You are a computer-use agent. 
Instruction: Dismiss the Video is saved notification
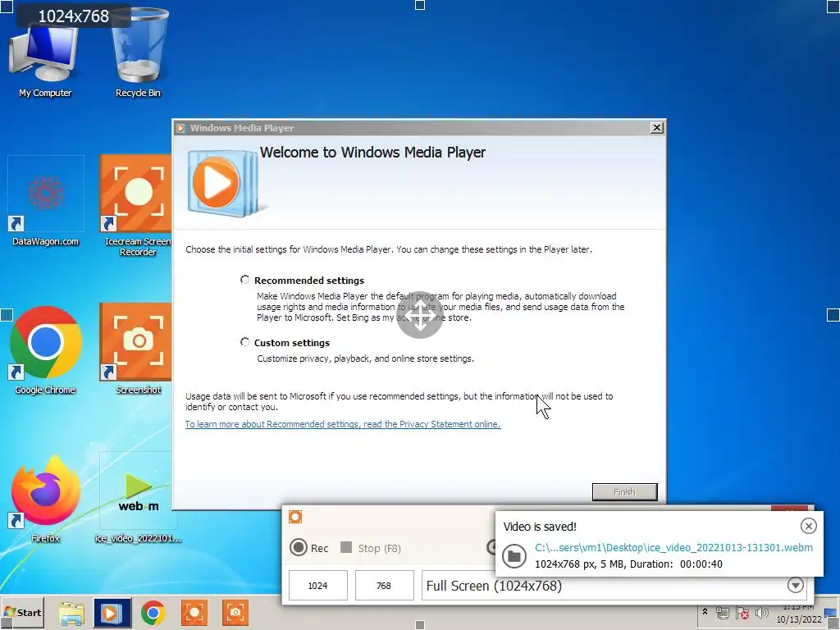click(x=808, y=526)
